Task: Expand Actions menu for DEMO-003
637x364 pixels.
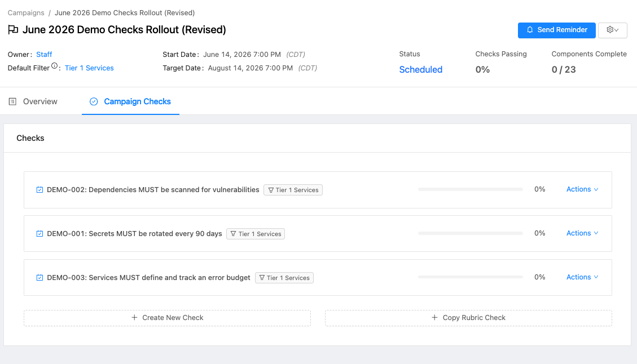Action: tap(582, 277)
